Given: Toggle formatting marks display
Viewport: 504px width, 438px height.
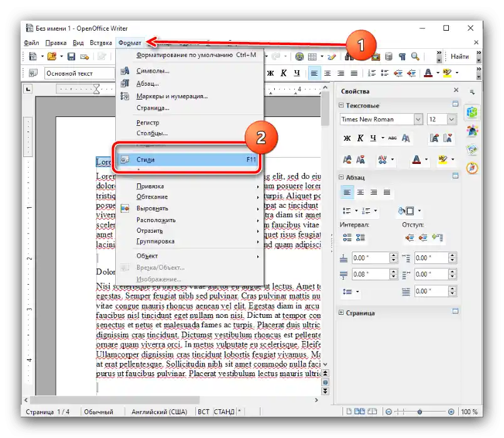Looking at the screenshot, I should (403, 56).
